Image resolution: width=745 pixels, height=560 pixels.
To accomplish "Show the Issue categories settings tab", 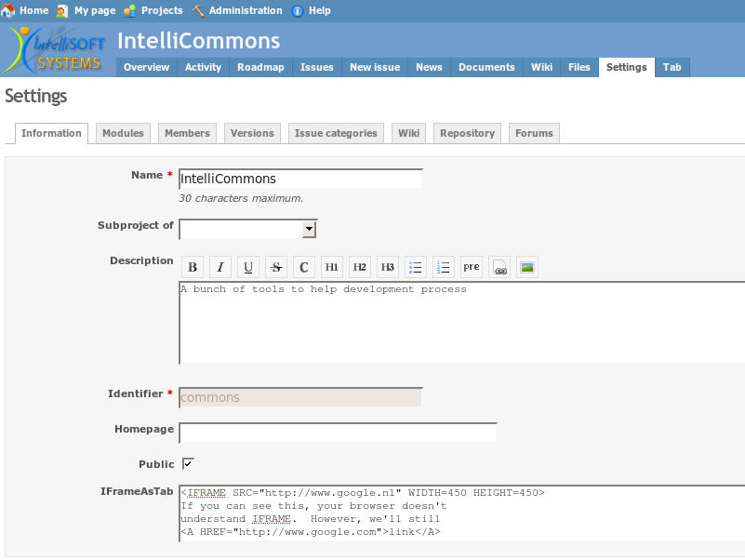I will (x=336, y=134).
